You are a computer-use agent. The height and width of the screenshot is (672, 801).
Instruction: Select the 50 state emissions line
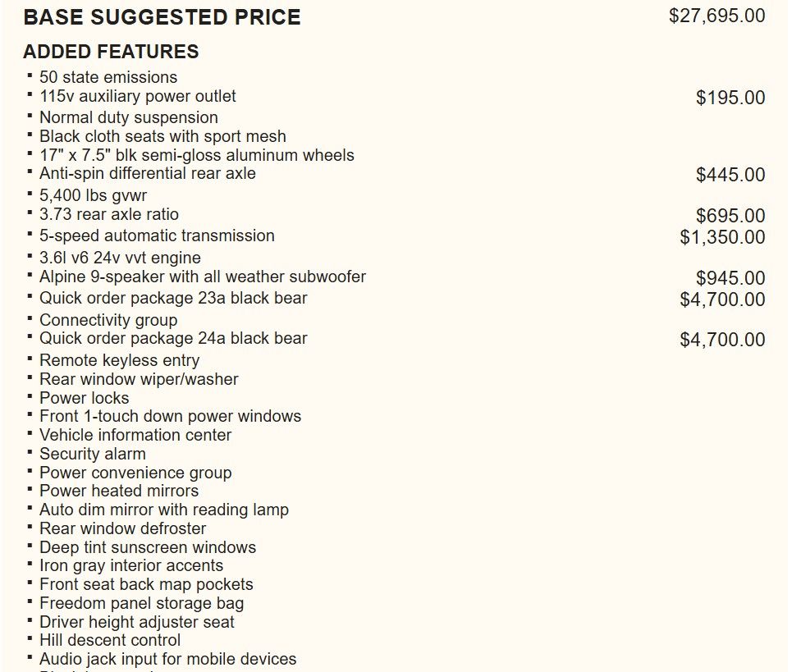click(108, 77)
